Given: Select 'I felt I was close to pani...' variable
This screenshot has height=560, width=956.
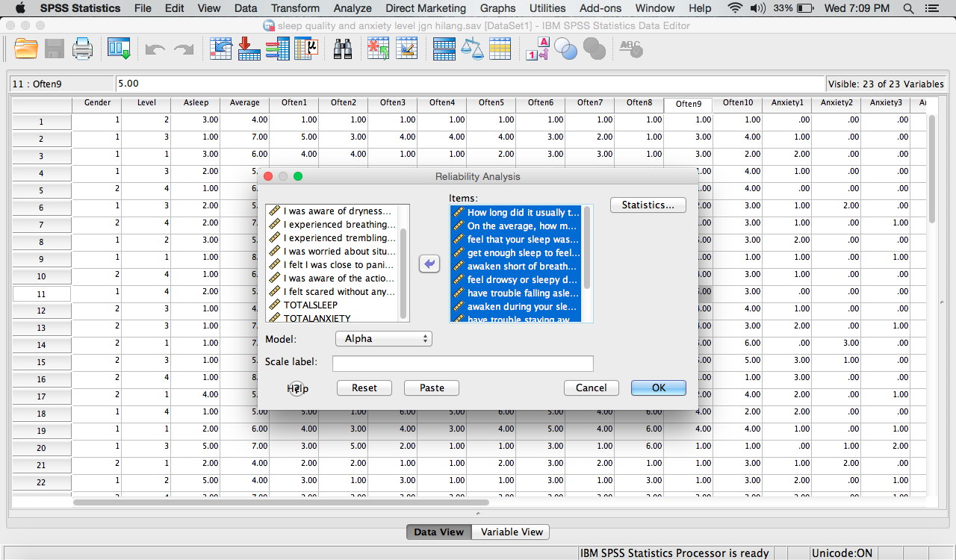Looking at the screenshot, I should [x=333, y=265].
